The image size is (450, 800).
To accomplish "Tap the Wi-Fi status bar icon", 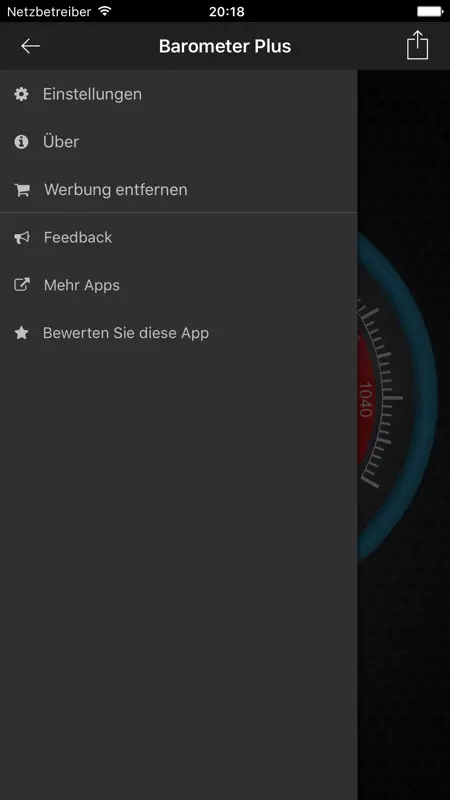I will [x=105, y=11].
